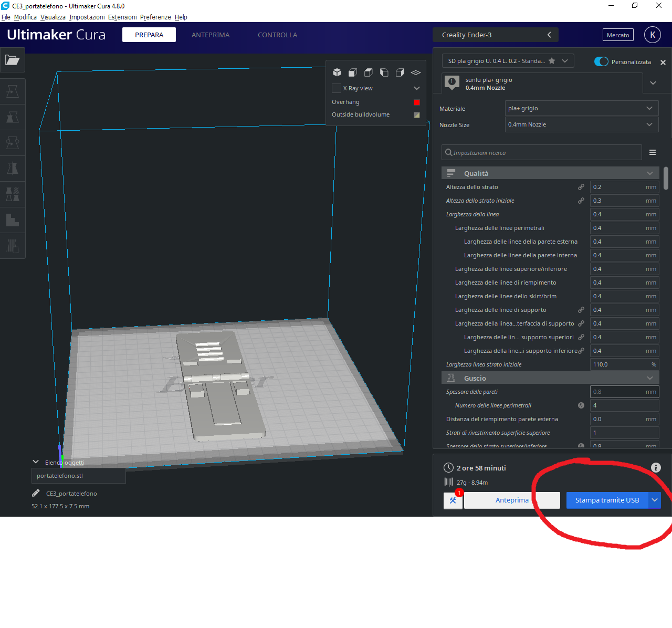This screenshot has height=628, width=672.
Task: Expand the extruder configuration chevron
Action: click(x=653, y=83)
